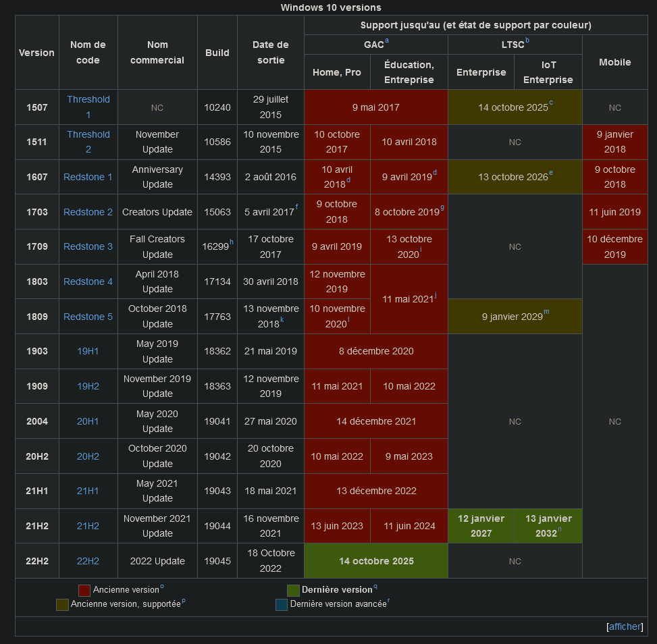Viewport: 657px width, 644px height.
Task: Click the red Ancienne version legend swatch
Action: (84, 590)
